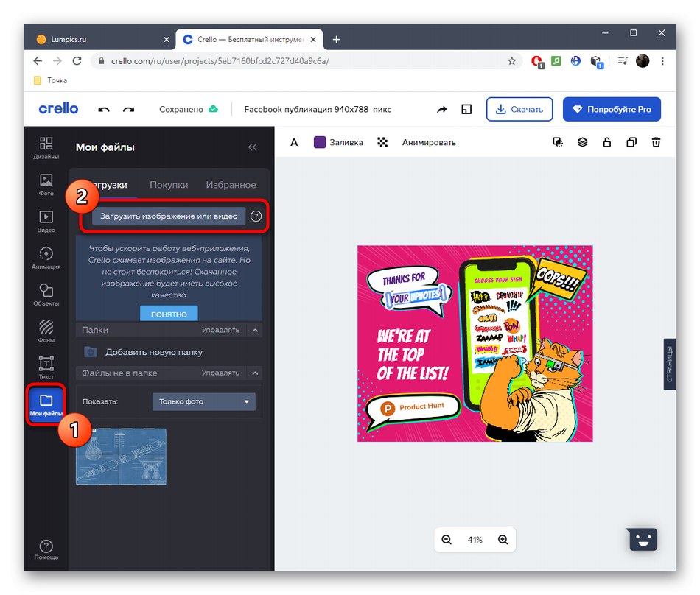Redo the last action

(x=128, y=109)
